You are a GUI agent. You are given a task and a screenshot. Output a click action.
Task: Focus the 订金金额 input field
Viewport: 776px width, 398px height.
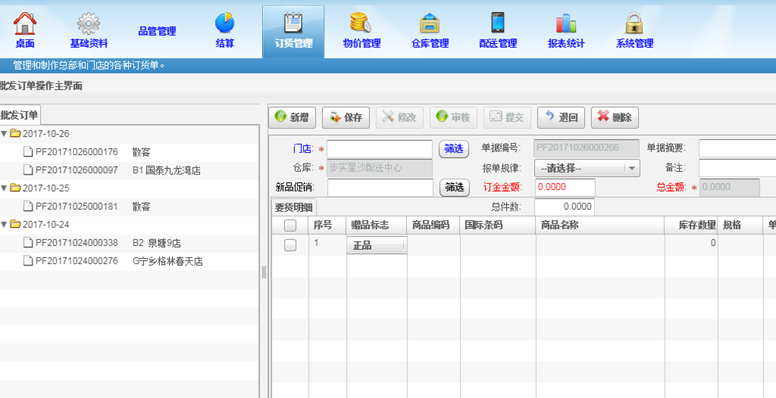click(x=565, y=187)
